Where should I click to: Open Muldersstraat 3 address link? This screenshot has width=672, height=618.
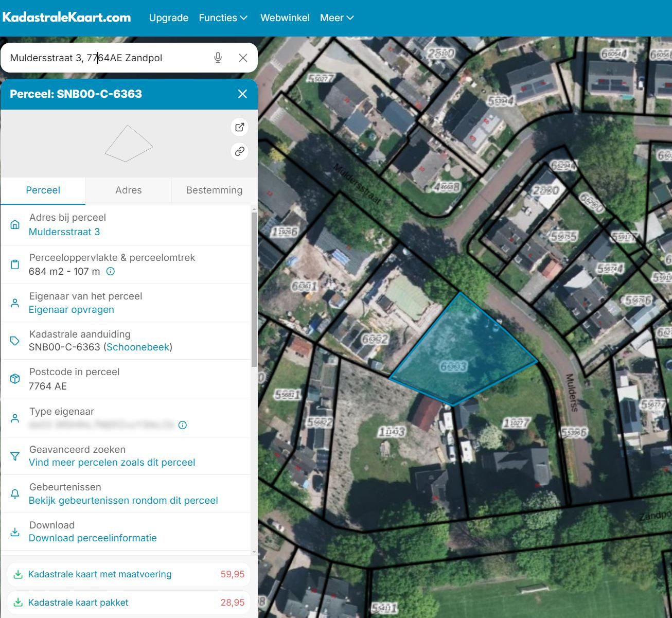(x=64, y=232)
